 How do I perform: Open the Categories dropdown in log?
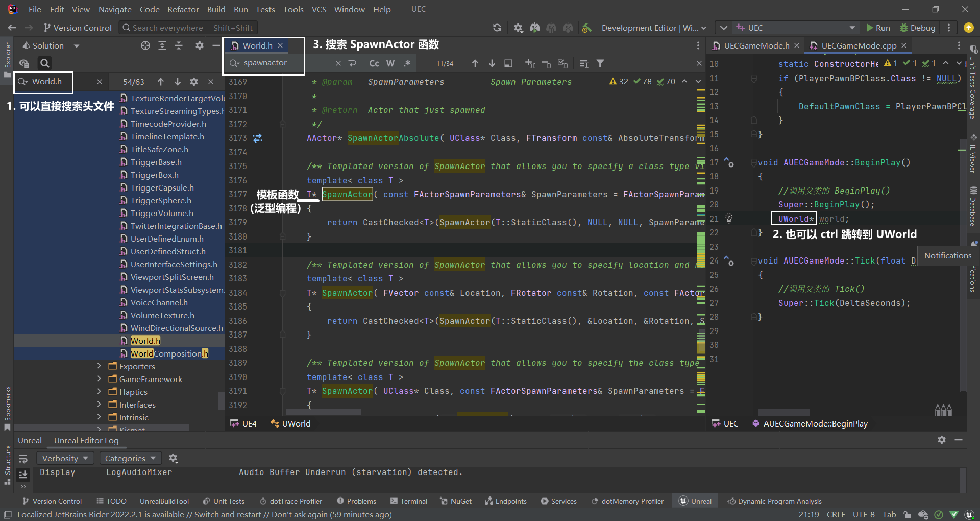[x=130, y=458]
